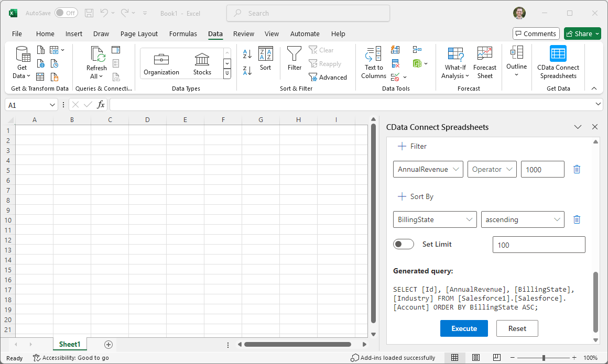
Task: Click the blue Execute button
Action: pos(464,328)
